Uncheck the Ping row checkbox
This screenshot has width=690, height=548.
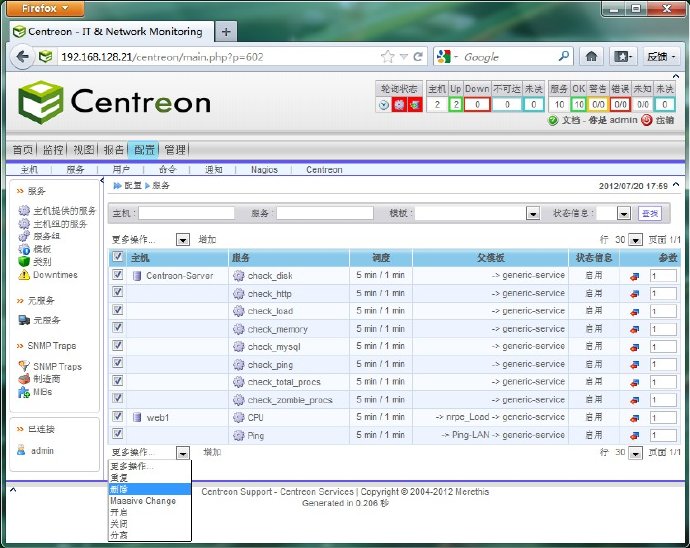coord(117,434)
